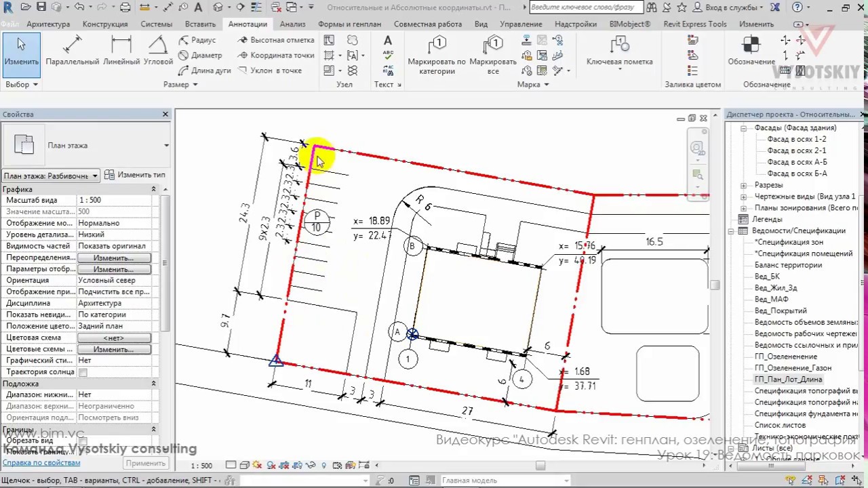Viewport: 868px width, 488px height.
Task: Open the План этажа type selector dropdown
Action: (x=51, y=176)
